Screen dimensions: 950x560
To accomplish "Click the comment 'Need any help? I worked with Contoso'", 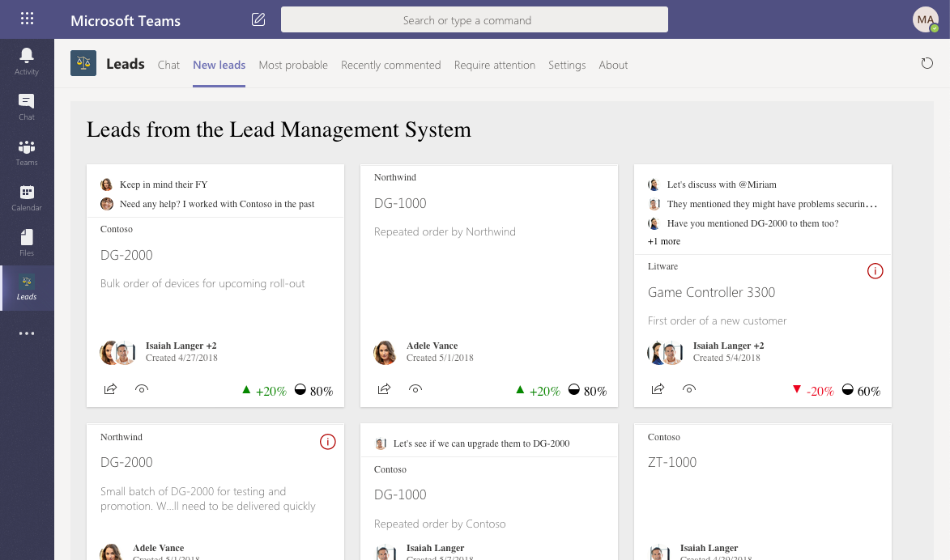I will click(217, 204).
